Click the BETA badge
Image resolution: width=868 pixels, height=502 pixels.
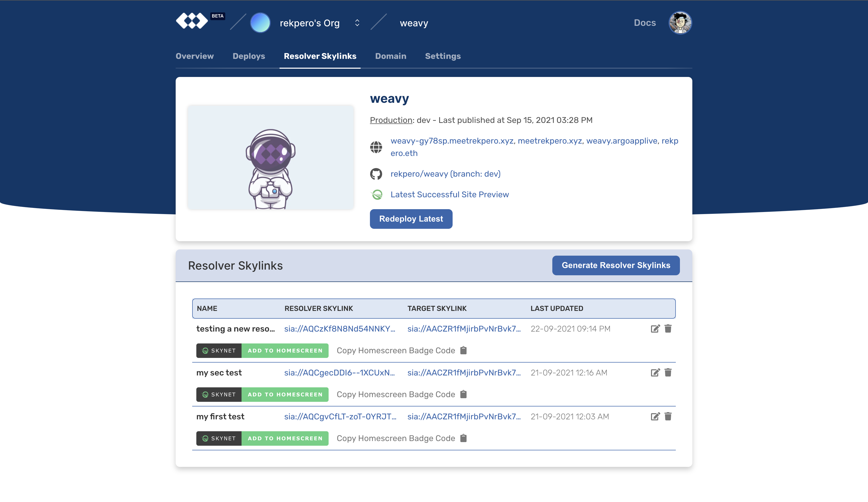pyautogui.click(x=218, y=16)
